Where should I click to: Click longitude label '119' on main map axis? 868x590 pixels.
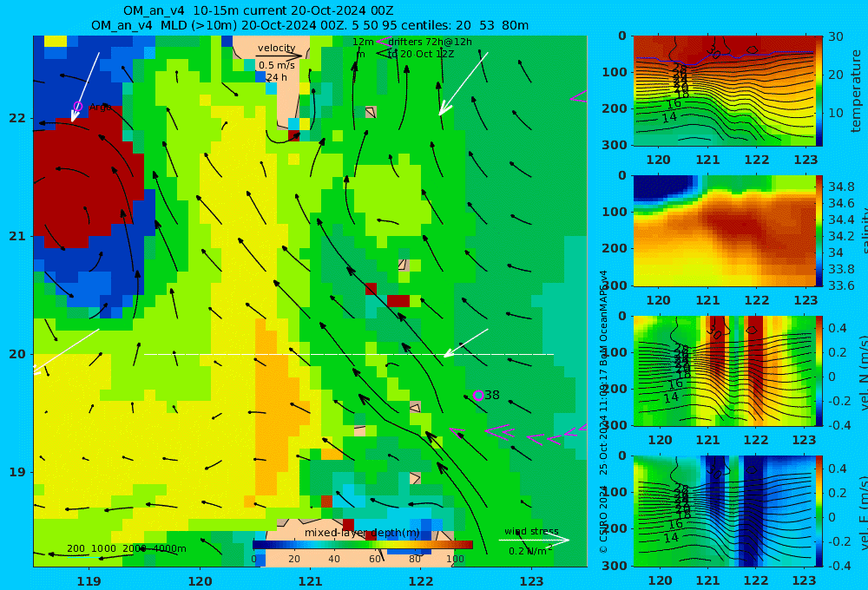coord(89,581)
